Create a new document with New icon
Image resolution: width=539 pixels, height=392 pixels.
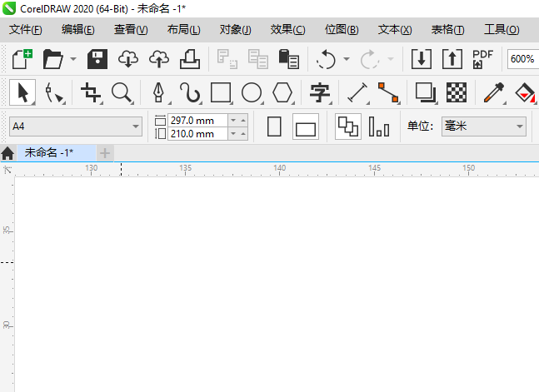[x=22, y=59]
